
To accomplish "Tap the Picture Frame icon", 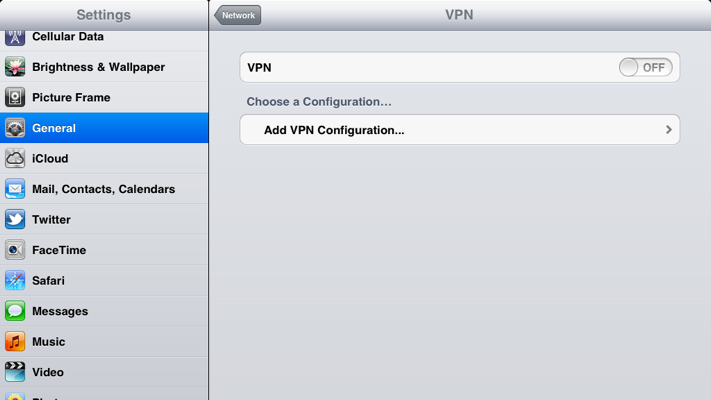I will click(15, 98).
